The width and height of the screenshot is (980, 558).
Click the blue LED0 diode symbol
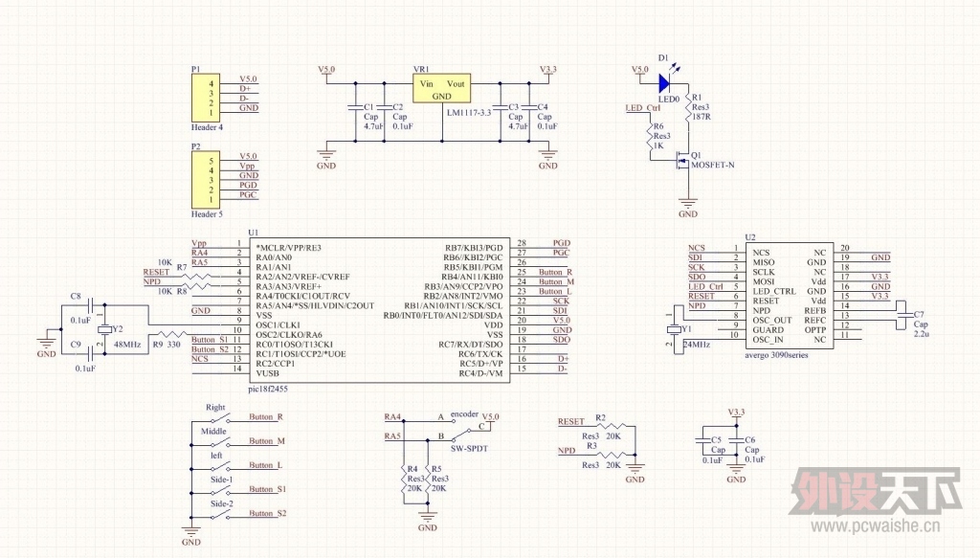point(664,82)
